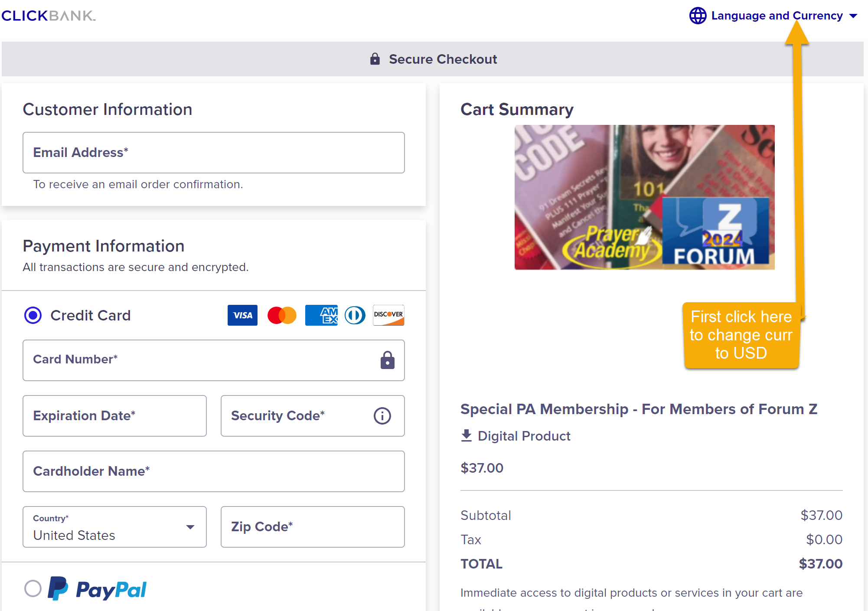This screenshot has height=611, width=868.
Task: Select the PayPal payment radio button
Action: coord(33,588)
